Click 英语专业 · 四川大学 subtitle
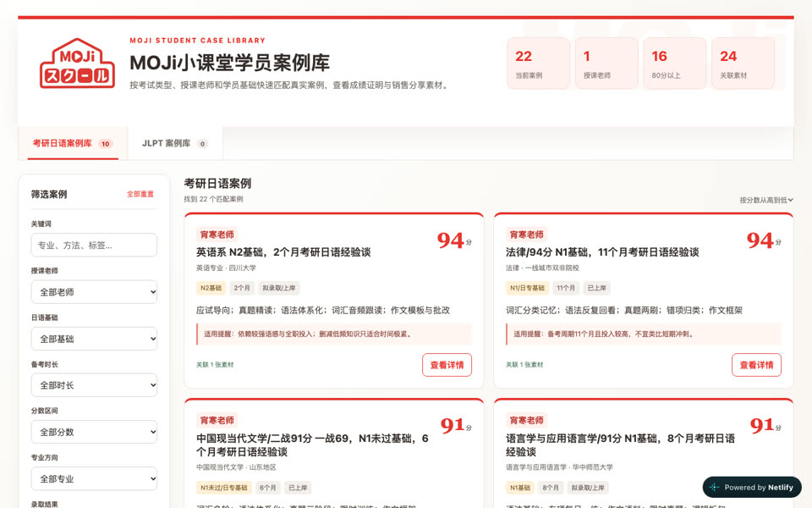Image resolution: width=812 pixels, height=508 pixels. click(226, 268)
